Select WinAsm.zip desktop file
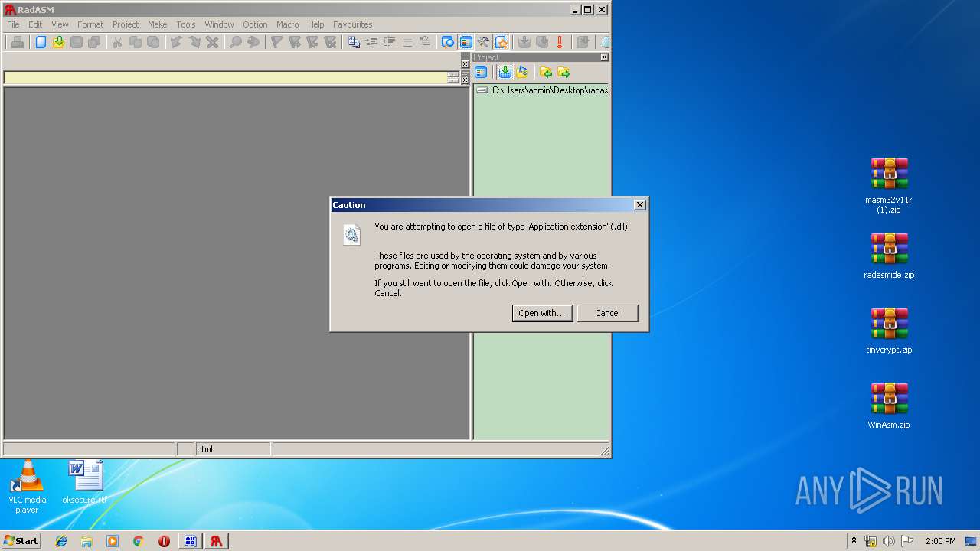Viewport: 980px width, 551px height. (x=889, y=406)
